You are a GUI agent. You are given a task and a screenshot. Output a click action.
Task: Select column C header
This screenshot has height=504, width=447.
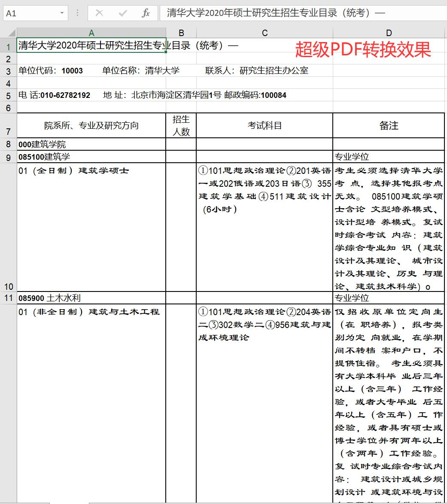point(265,33)
